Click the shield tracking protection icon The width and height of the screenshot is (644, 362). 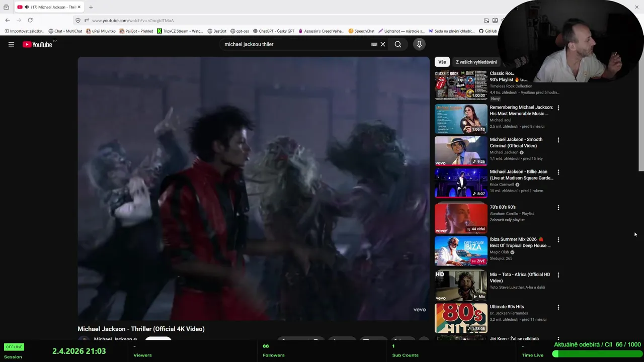coord(77,20)
